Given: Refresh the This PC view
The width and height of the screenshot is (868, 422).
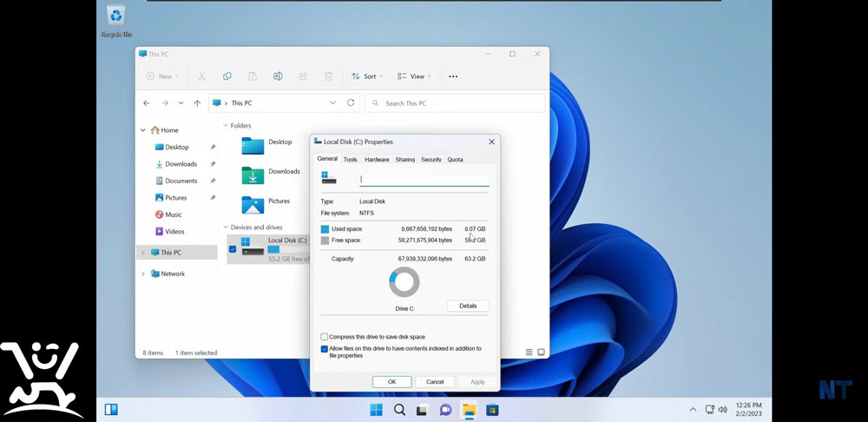Looking at the screenshot, I should (351, 103).
